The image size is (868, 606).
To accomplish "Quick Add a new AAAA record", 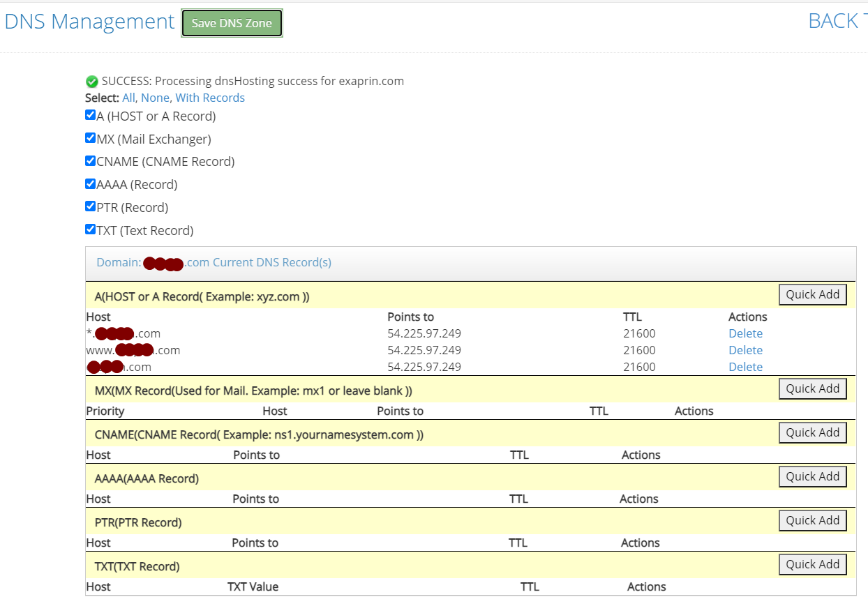I will coord(813,476).
